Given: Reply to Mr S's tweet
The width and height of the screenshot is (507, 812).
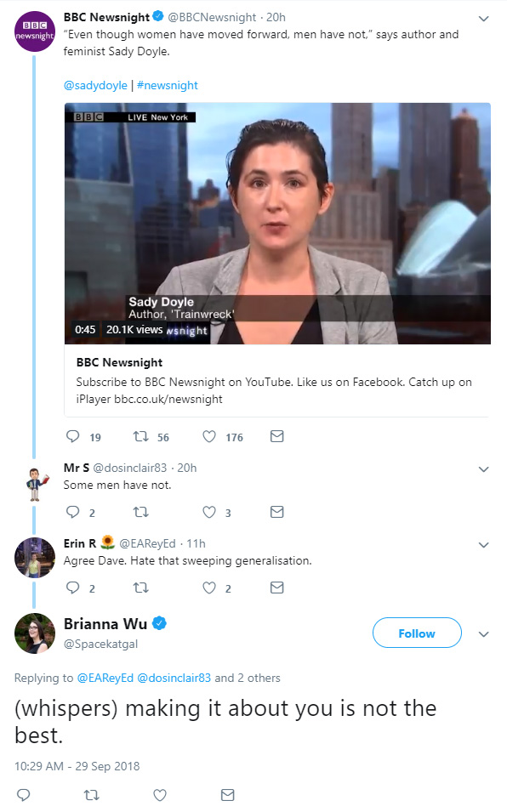Looking at the screenshot, I should [x=72, y=512].
